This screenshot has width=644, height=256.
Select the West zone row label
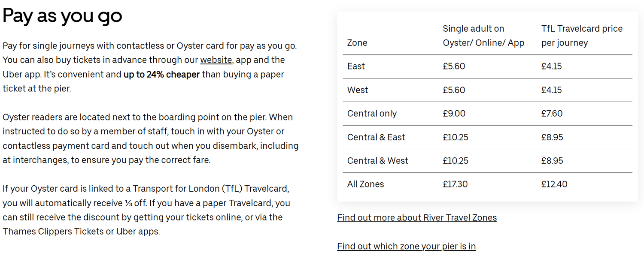click(358, 90)
